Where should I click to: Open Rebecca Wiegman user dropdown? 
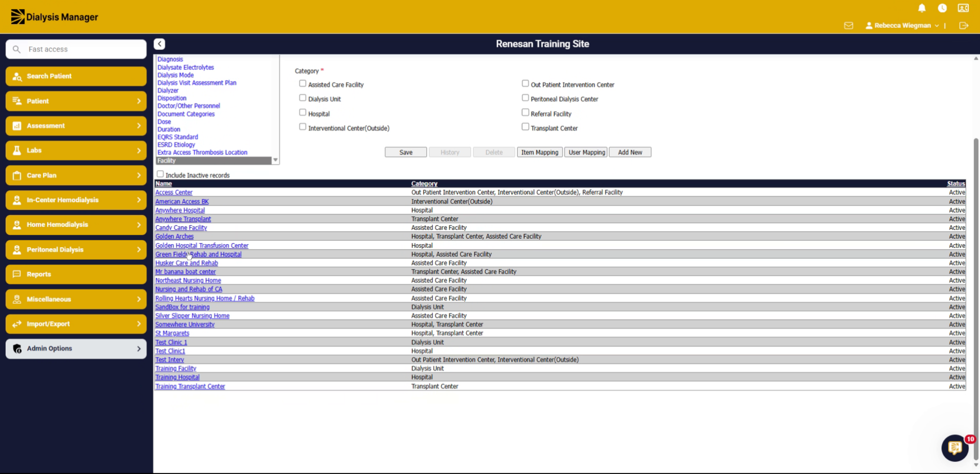(902, 25)
